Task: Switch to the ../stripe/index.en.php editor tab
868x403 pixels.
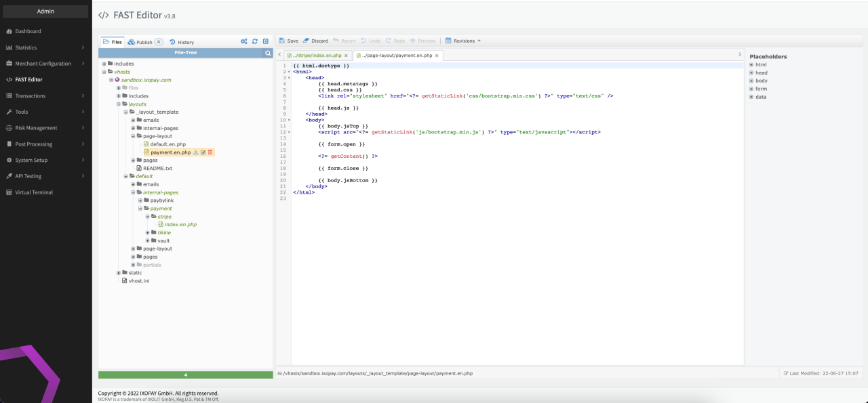Action: [x=317, y=56]
